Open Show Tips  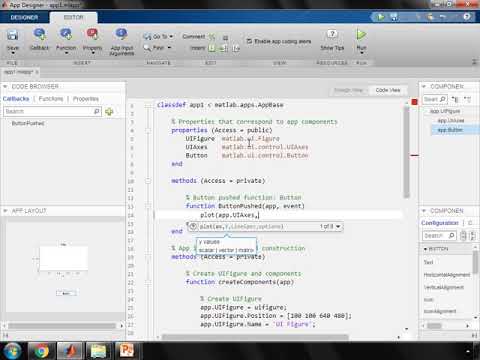tap(332, 40)
